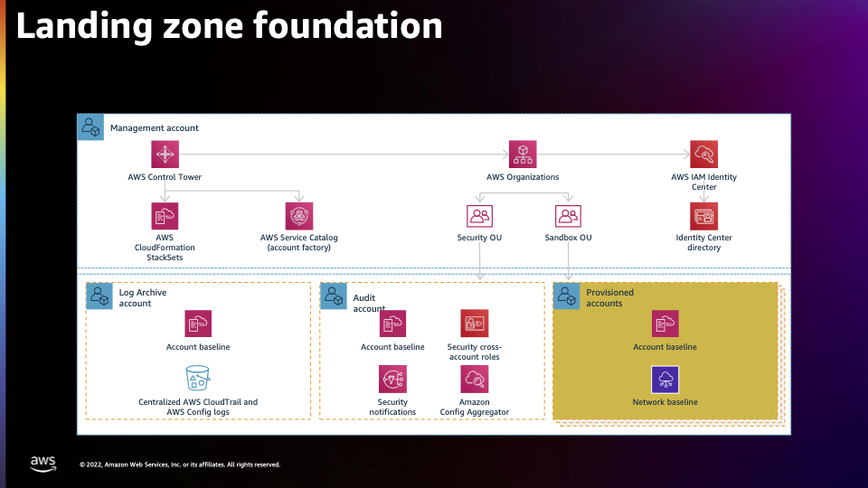Select the Account baseline icon in Log Archive account
The width and height of the screenshot is (868, 488).
click(198, 324)
